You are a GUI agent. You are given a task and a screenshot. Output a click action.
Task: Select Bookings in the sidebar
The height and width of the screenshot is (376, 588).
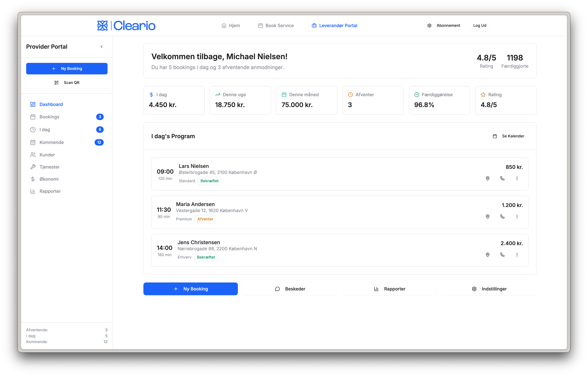(49, 117)
